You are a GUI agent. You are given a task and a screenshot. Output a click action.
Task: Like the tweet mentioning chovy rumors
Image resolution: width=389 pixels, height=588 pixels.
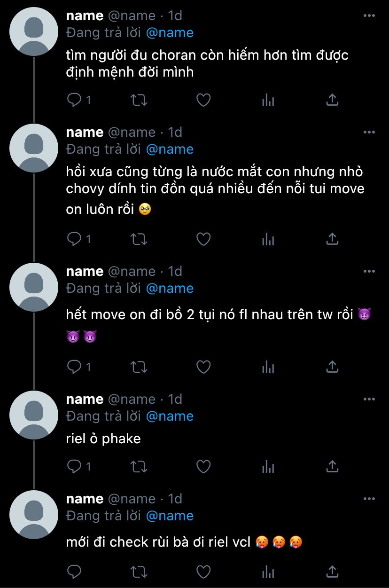pyautogui.click(x=203, y=239)
